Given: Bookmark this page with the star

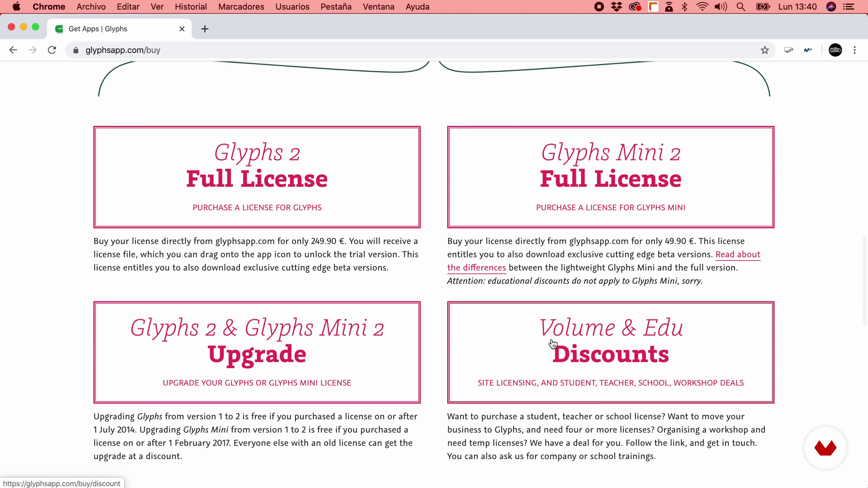Looking at the screenshot, I should (764, 50).
